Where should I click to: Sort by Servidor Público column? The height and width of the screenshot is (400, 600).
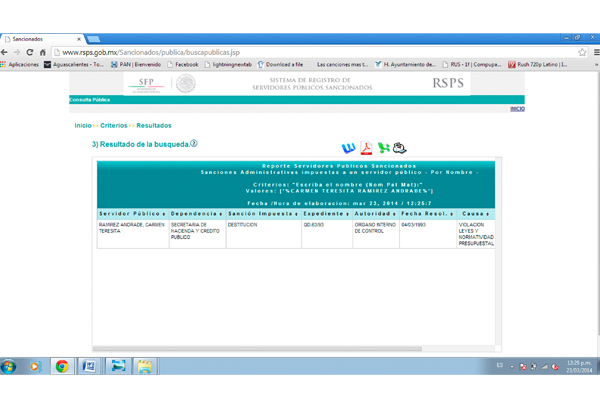coord(131,213)
